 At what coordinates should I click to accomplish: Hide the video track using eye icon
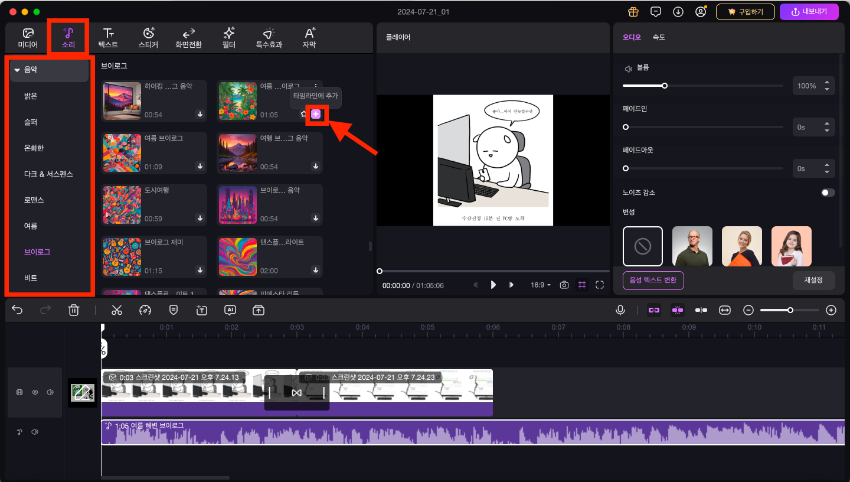tap(34, 393)
